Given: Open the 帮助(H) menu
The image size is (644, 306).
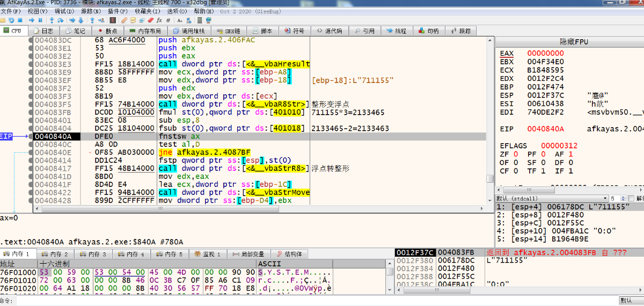Looking at the screenshot, I should point(204,11).
